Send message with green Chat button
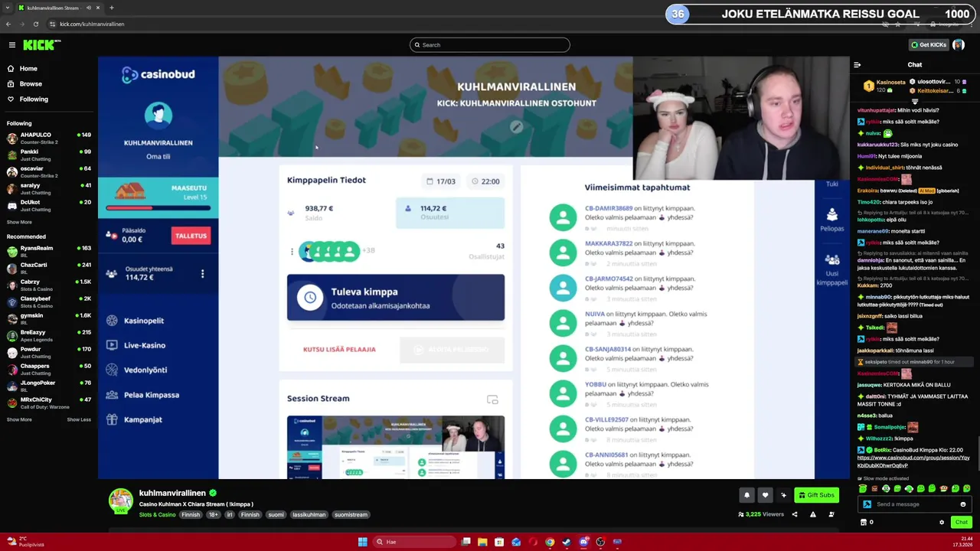The width and height of the screenshot is (980, 551). click(x=961, y=523)
